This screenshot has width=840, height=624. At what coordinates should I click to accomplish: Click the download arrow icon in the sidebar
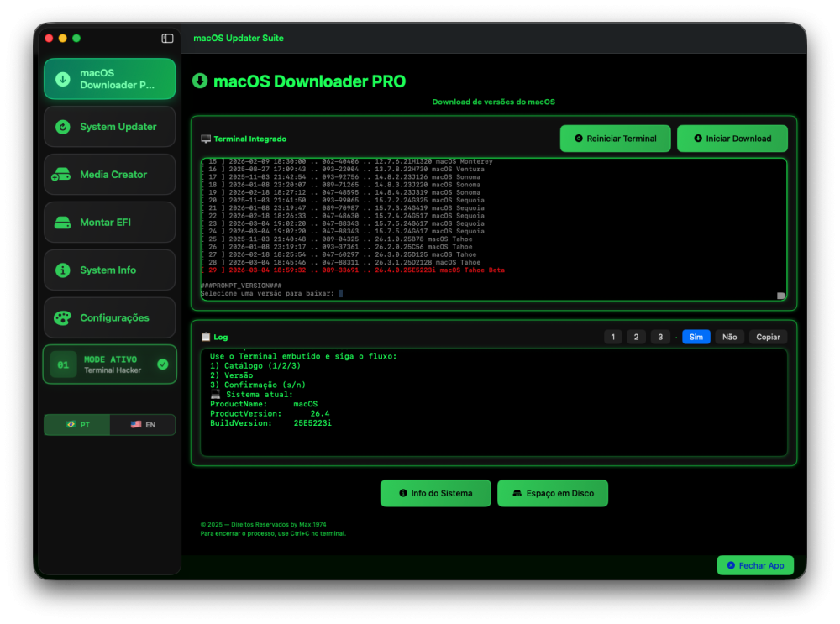click(x=63, y=79)
